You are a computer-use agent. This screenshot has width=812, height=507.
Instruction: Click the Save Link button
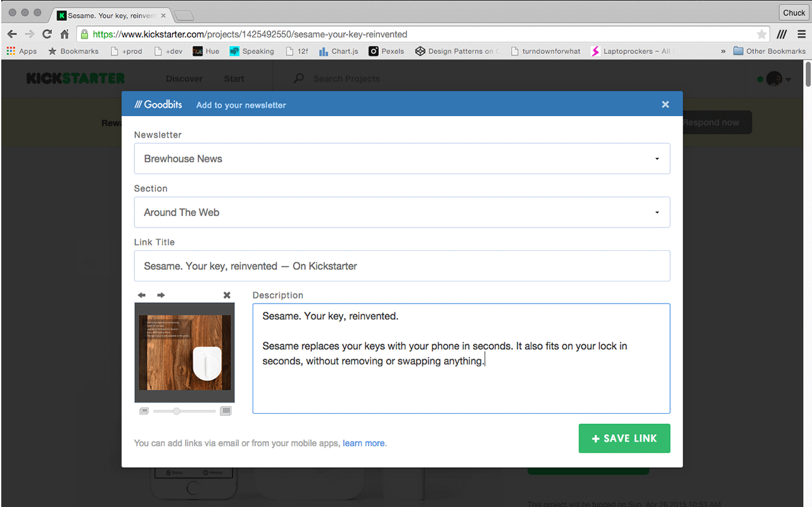click(624, 439)
